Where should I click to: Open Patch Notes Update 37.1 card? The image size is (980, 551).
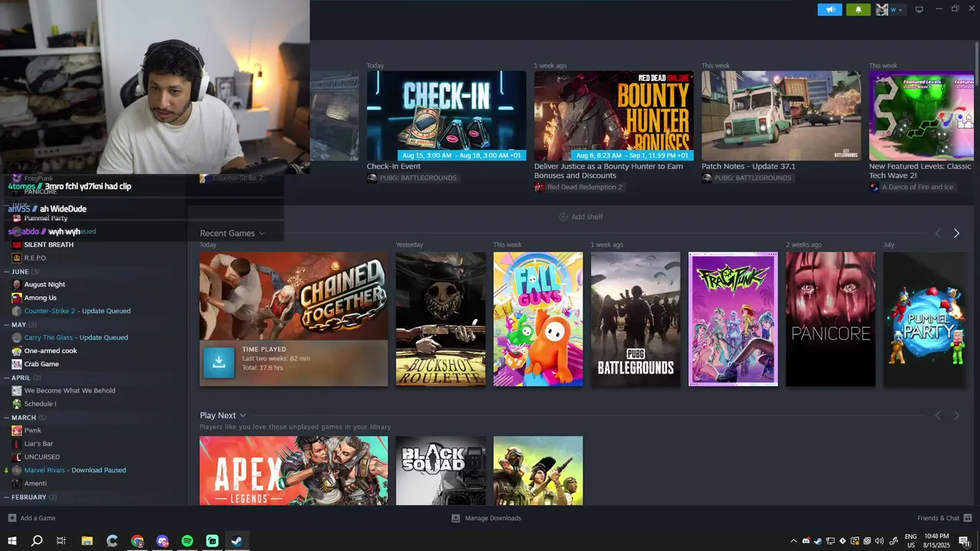click(781, 116)
